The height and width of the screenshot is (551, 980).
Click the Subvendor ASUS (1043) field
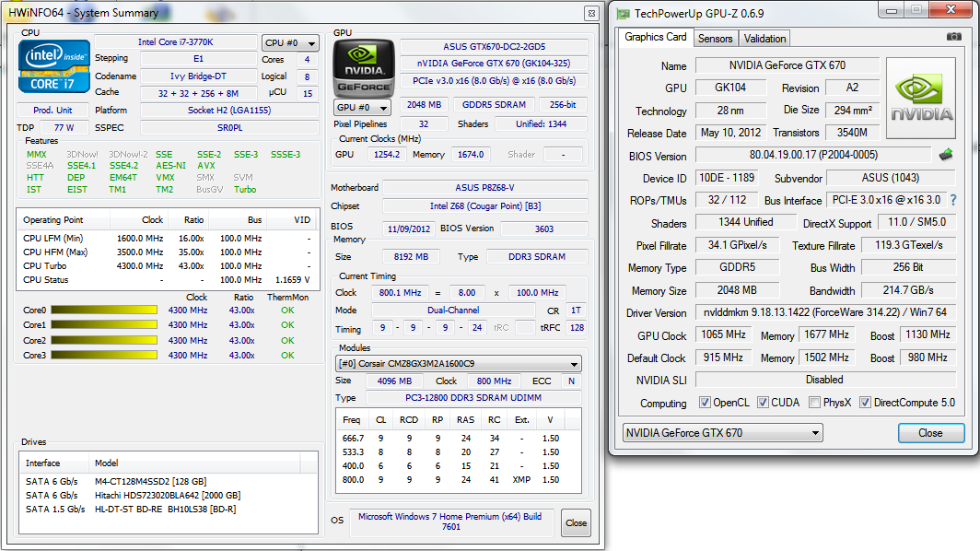point(891,178)
